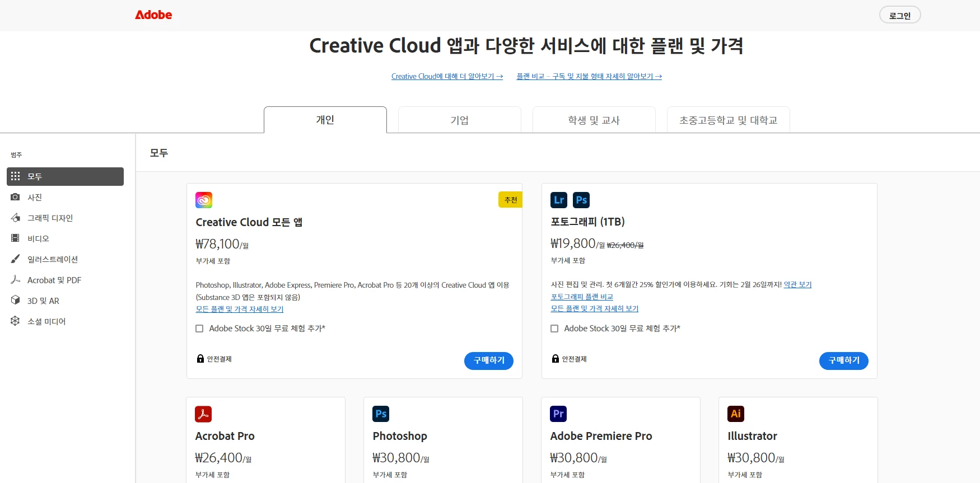Select the 개인 tab
Screen dimensions: 980x483
[x=325, y=120]
